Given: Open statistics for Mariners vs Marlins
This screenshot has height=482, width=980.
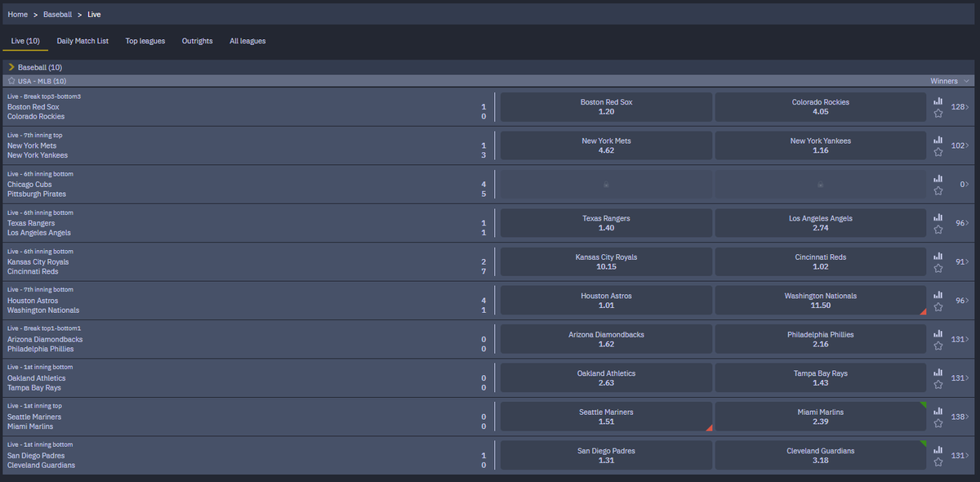Looking at the screenshot, I should pyautogui.click(x=938, y=412).
